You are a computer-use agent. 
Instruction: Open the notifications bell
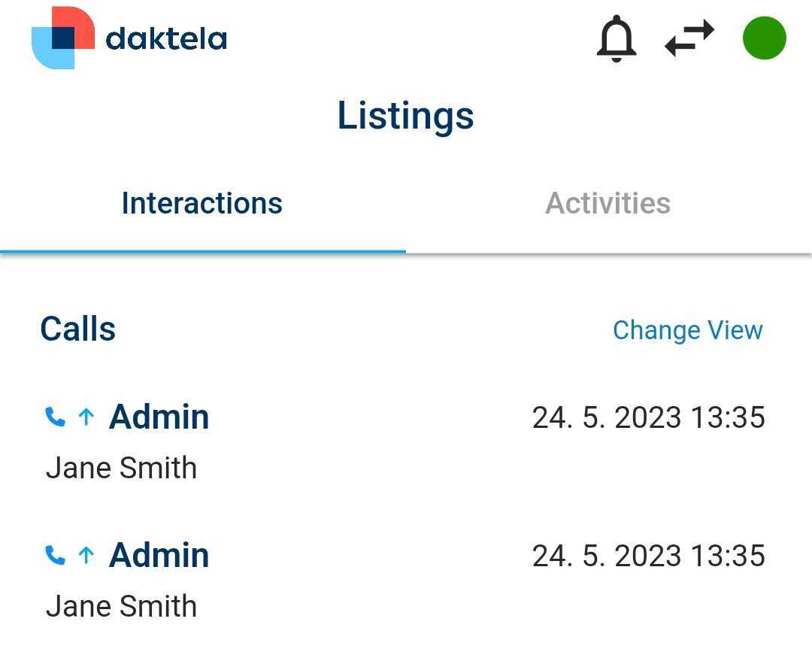point(616,39)
